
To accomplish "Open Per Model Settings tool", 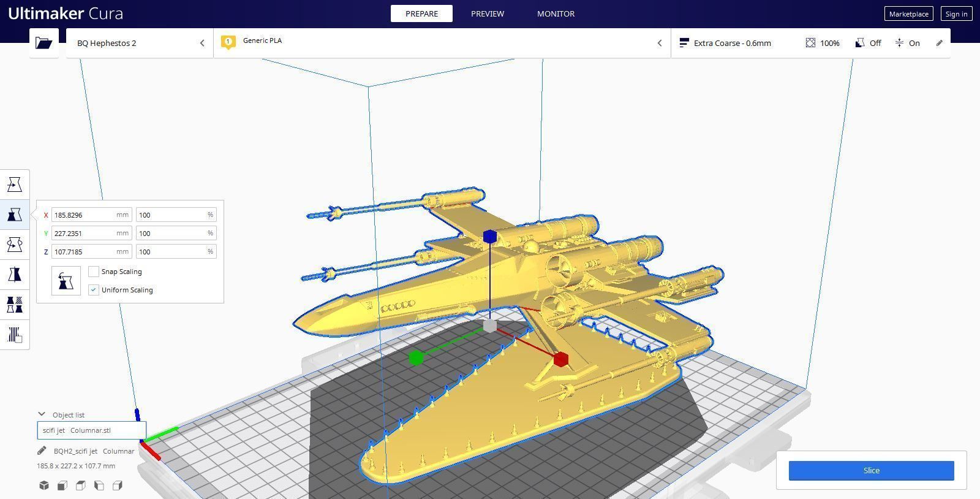I will tap(15, 305).
